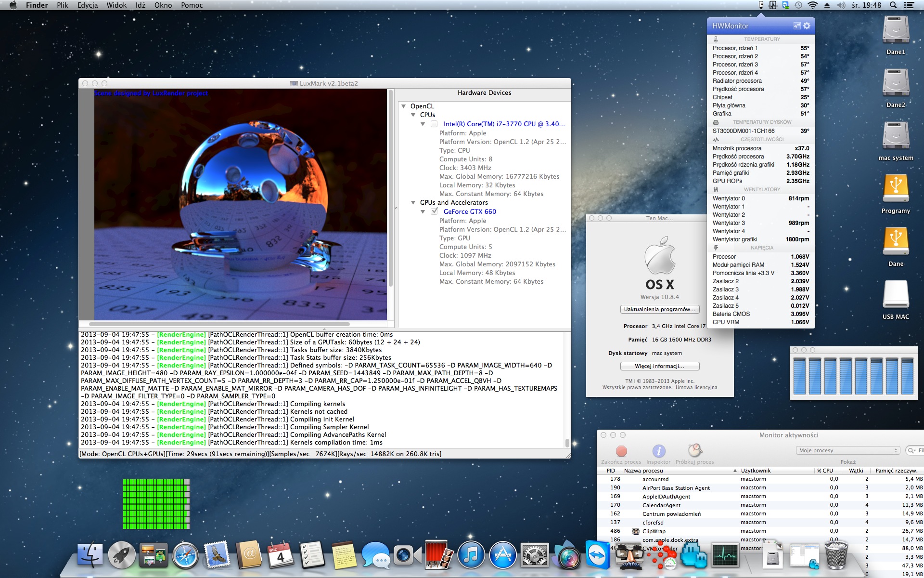Open System Preferences gear in dock
The height and width of the screenshot is (578, 924).
point(534,555)
